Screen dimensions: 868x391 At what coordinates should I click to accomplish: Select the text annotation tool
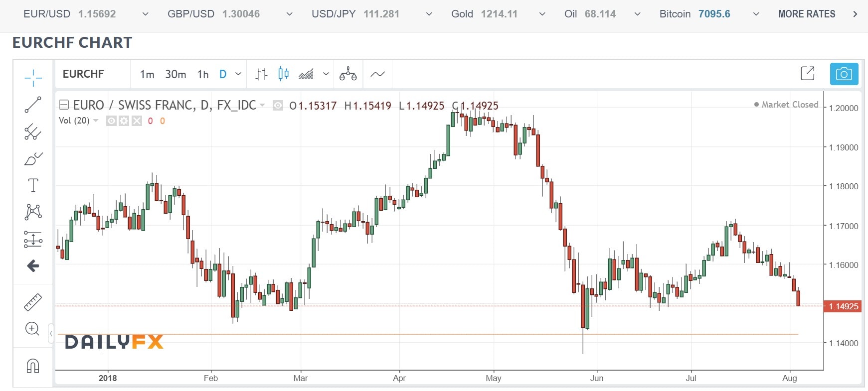click(33, 185)
